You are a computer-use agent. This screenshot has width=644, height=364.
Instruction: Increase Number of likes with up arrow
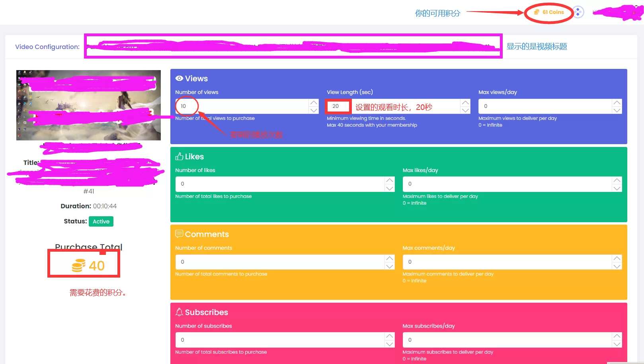click(390, 180)
